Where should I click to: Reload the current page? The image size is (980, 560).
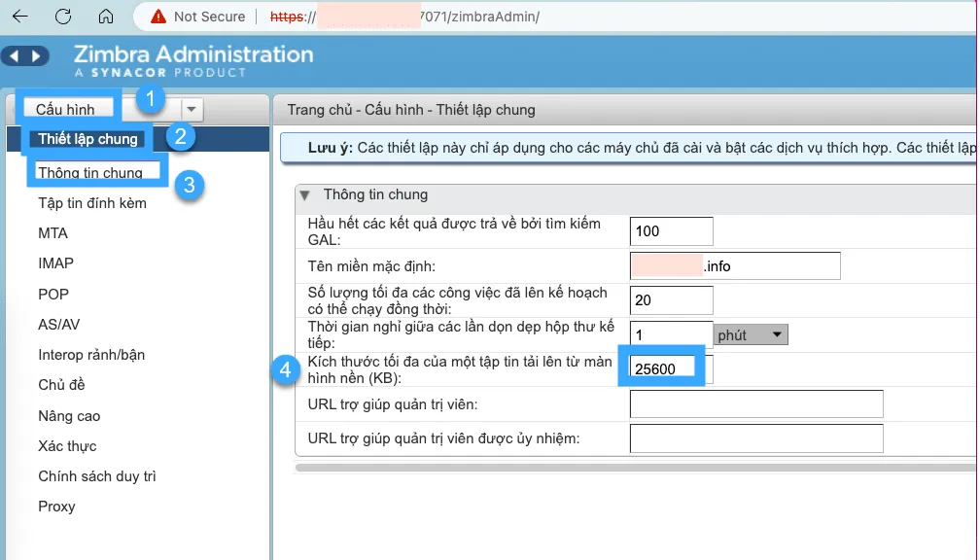(60, 17)
